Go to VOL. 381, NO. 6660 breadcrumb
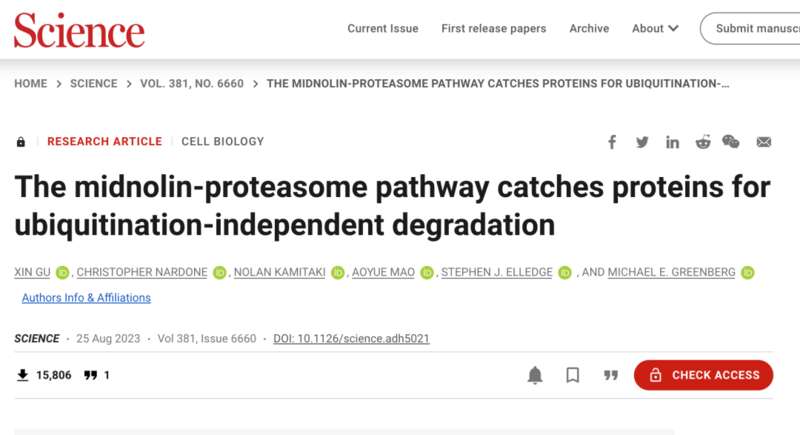This screenshot has width=800, height=435. (192, 84)
